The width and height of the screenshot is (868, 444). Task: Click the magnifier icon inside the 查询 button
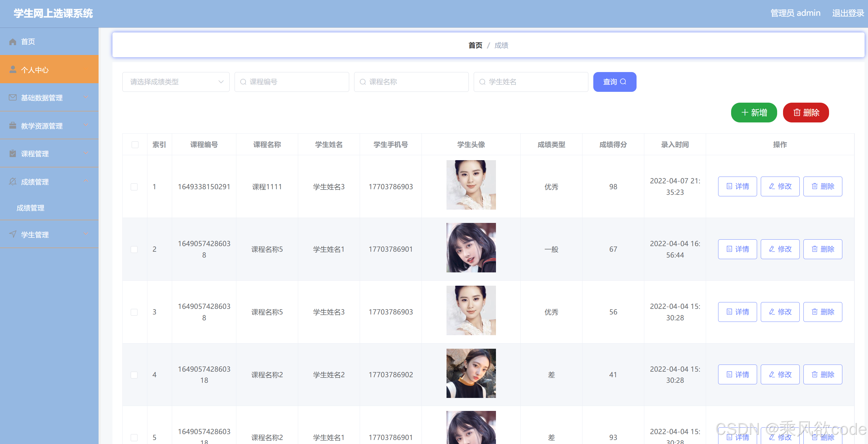pos(624,82)
